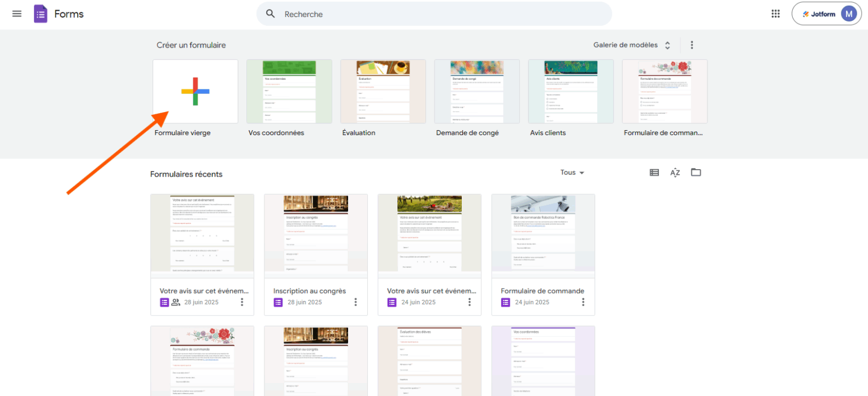Viewport: 868px width, 396px height.
Task: Select the Vos coordonnées template
Action: tap(289, 91)
